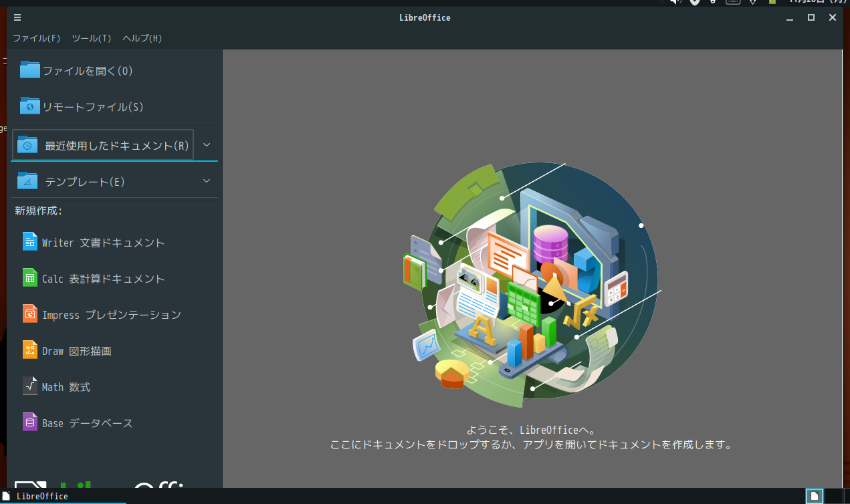Select the テンプレート(E) templates button
This screenshot has width=850, height=504.
(x=103, y=181)
